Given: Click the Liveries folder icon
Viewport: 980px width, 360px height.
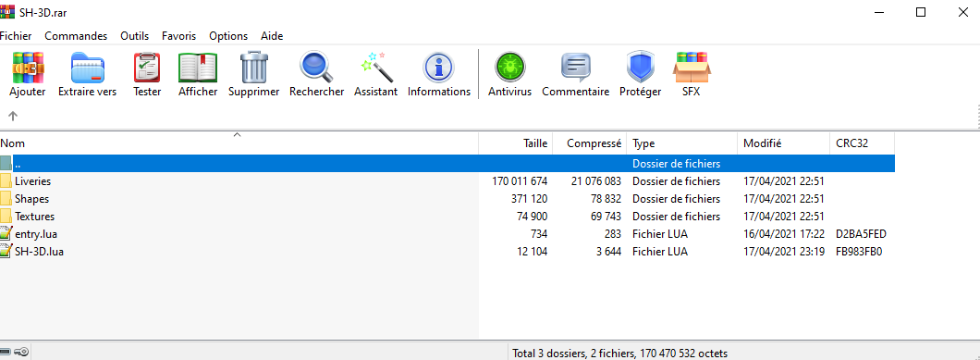Looking at the screenshot, I should [6, 181].
